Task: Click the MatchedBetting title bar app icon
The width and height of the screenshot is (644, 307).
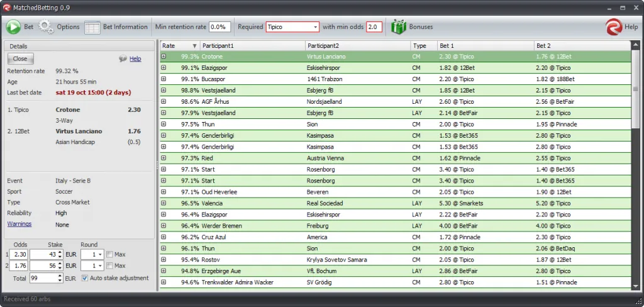Action: [x=6, y=8]
